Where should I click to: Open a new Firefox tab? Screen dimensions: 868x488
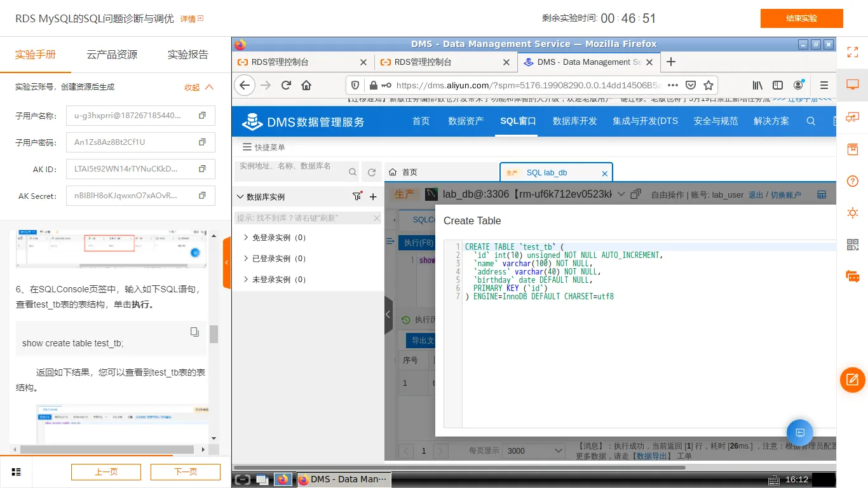670,62
